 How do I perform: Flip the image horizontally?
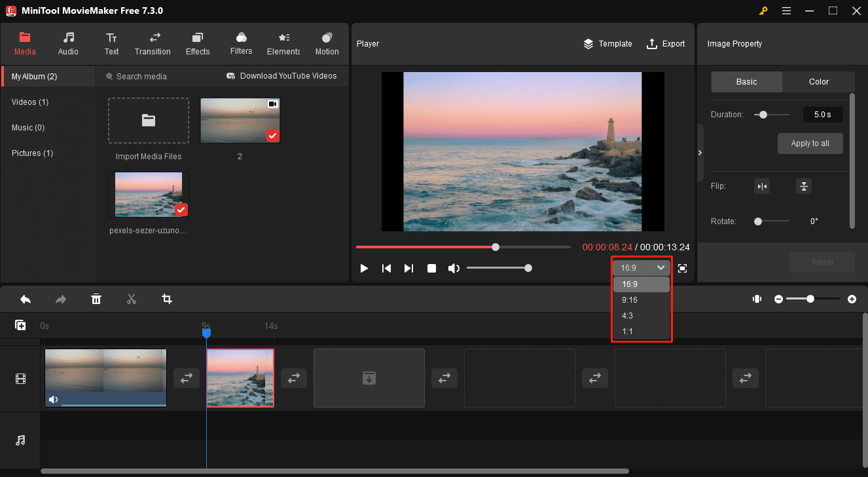(x=761, y=186)
